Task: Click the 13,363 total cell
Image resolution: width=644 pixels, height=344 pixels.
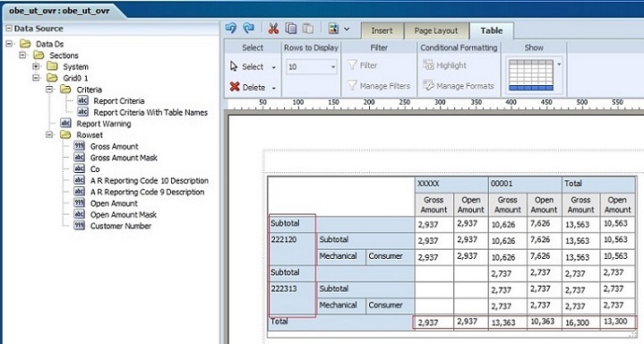Action: click(x=507, y=322)
